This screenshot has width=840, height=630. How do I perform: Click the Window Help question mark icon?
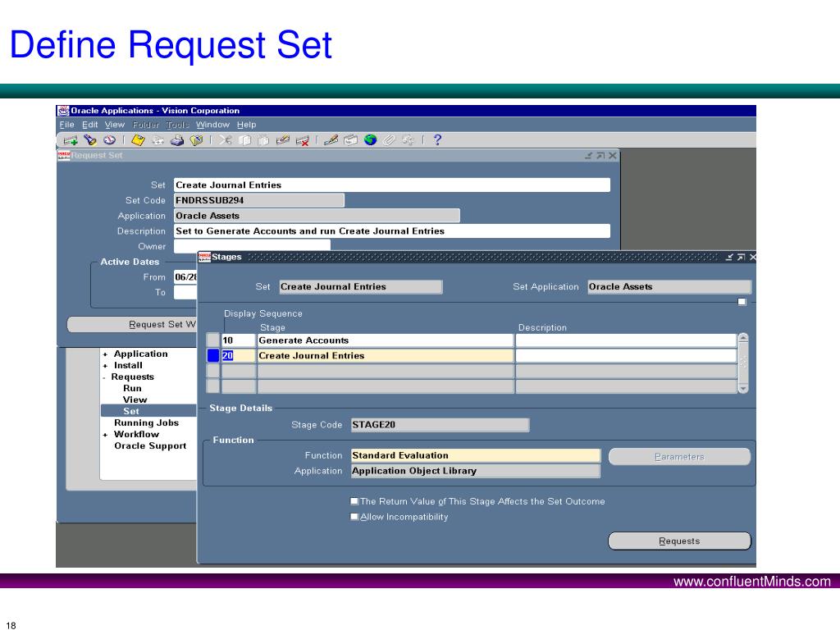pyautogui.click(x=438, y=139)
